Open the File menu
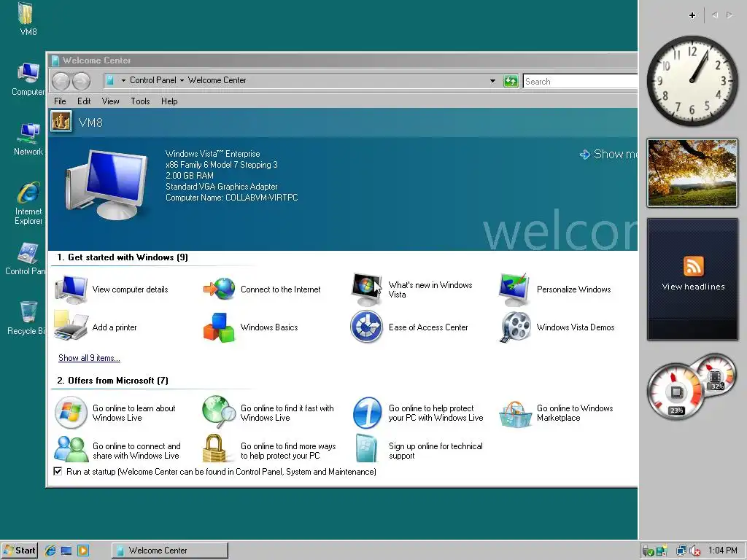This screenshot has height=560, width=747. click(x=60, y=101)
